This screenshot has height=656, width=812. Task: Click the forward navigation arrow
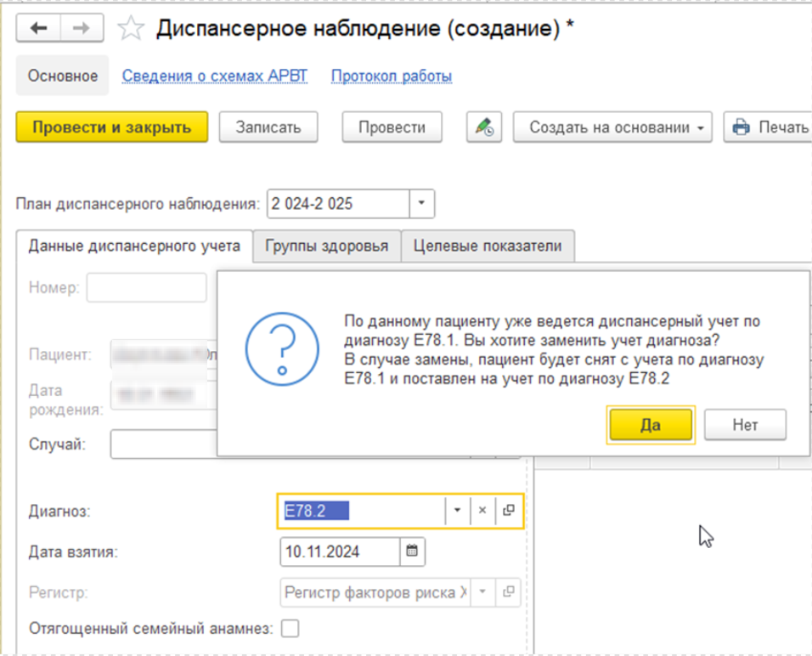(81, 29)
